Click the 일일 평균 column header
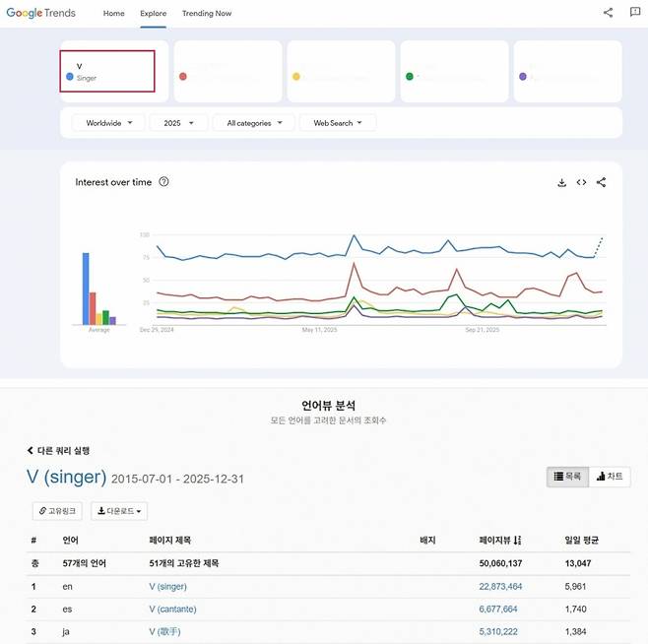The height and width of the screenshot is (644, 648). [x=581, y=540]
